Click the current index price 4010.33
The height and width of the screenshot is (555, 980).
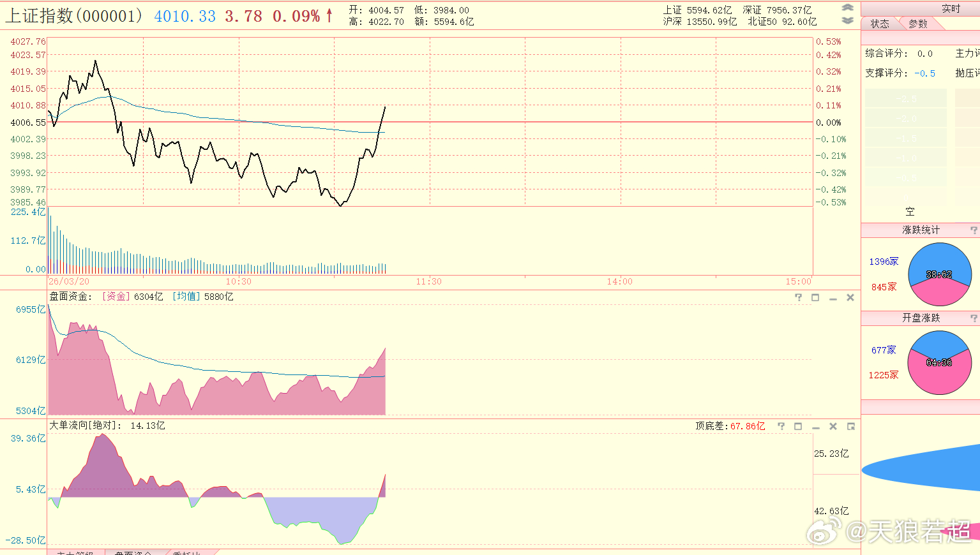(185, 17)
